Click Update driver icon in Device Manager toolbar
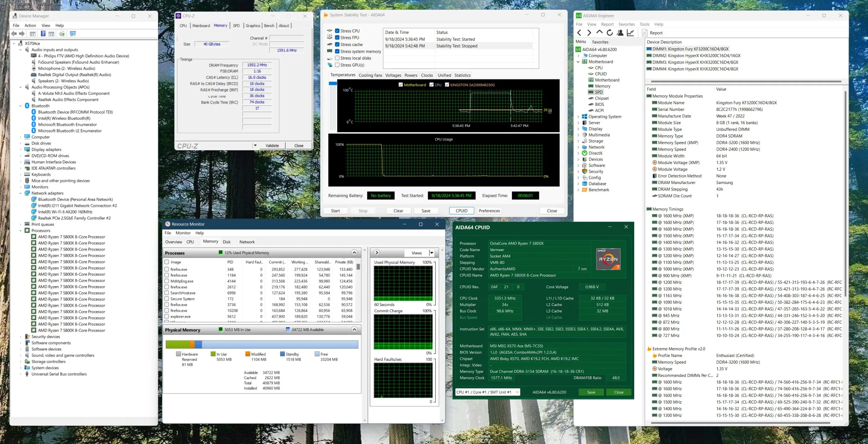This screenshot has width=868, height=444. coord(62,34)
